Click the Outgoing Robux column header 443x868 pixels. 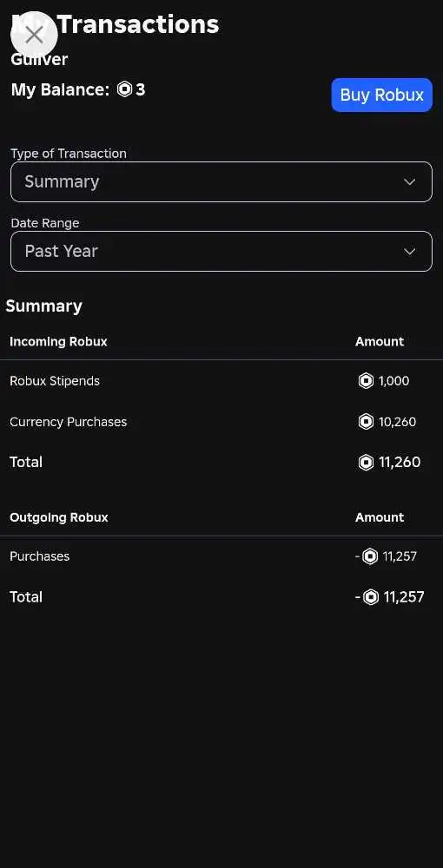[x=59, y=517]
